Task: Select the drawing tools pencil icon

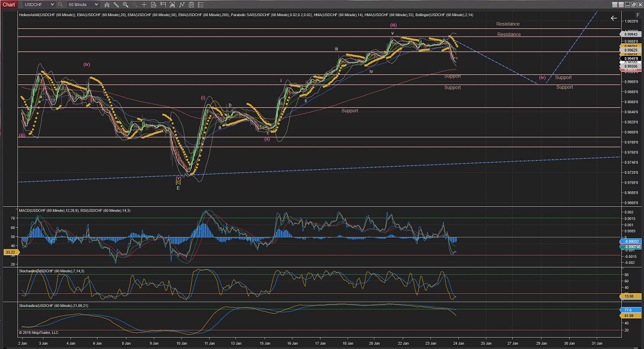Action: (x=116, y=5)
